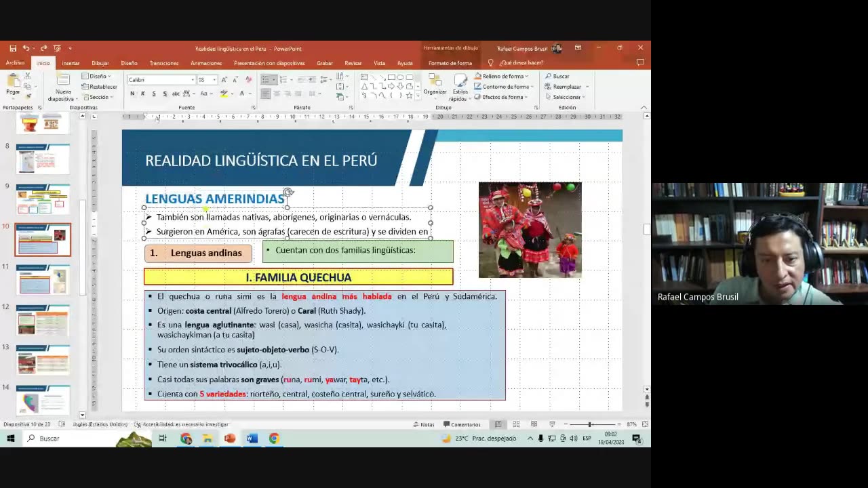
Task: Expand Seleccionar dropdown
Action: click(x=565, y=97)
